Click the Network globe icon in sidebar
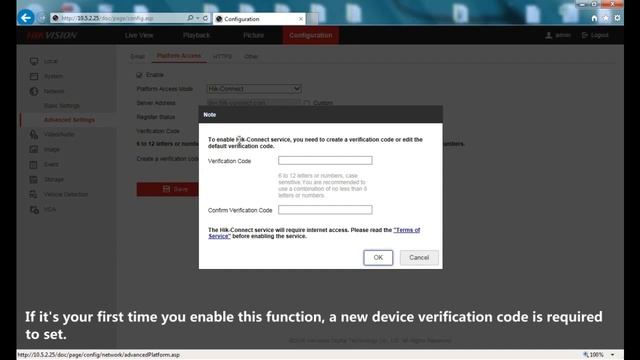This screenshot has height=360, width=640. pyautogui.click(x=34, y=91)
